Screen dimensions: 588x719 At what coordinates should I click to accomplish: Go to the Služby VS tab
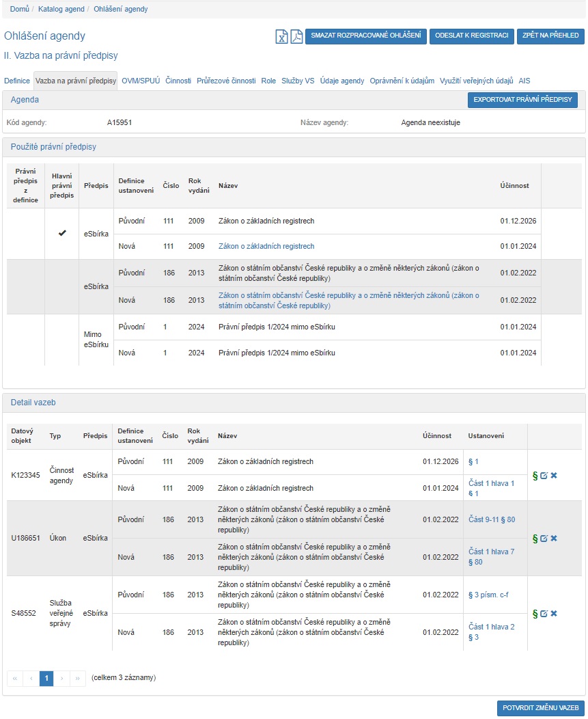tap(298, 81)
